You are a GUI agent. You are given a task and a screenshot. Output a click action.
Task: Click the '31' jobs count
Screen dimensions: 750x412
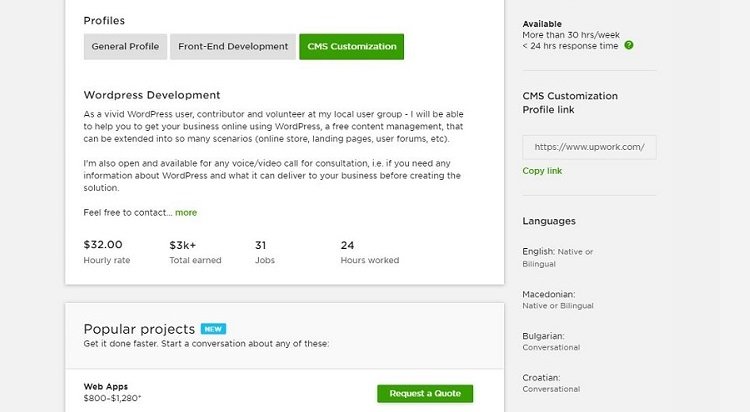pos(260,245)
